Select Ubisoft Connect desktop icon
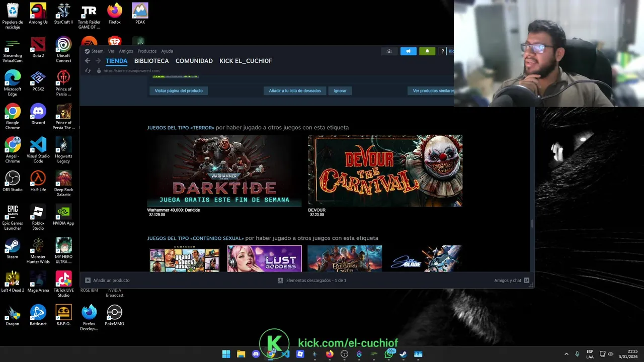Viewport: 644px width, 362px height. point(63,50)
